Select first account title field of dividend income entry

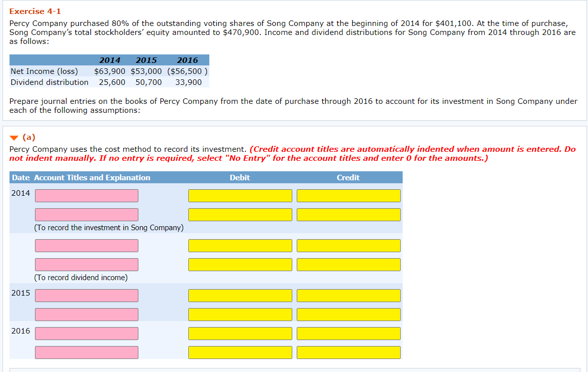[86, 246]
